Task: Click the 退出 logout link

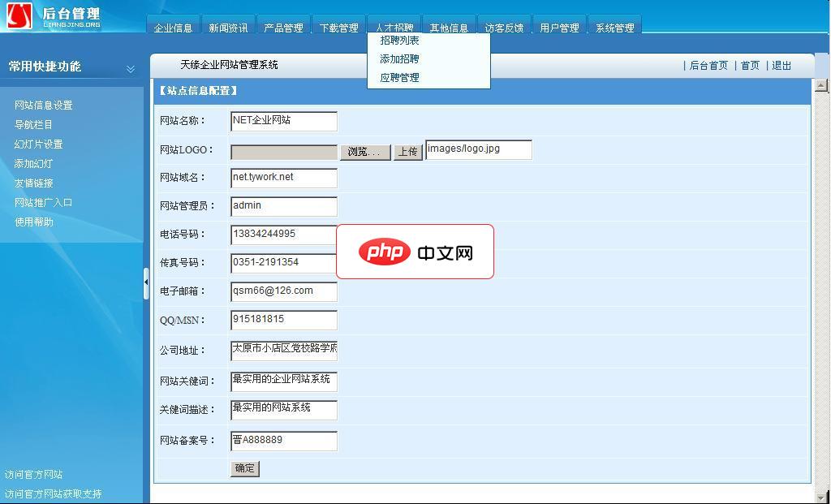Action: [x=781, y=65]
